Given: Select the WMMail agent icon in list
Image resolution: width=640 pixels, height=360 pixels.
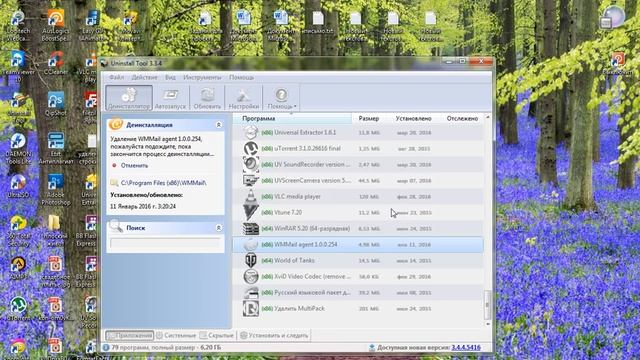Looking at the screenshot, I should coord(251,244).
